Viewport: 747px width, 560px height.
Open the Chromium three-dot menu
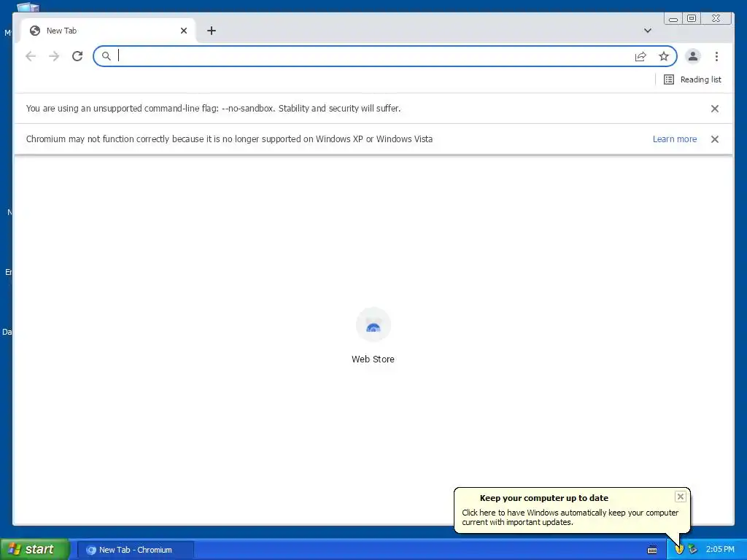pos(716,56)
